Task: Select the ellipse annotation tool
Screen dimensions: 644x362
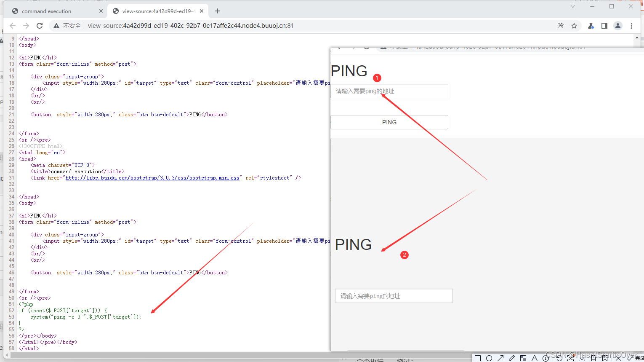Action: 489,358
